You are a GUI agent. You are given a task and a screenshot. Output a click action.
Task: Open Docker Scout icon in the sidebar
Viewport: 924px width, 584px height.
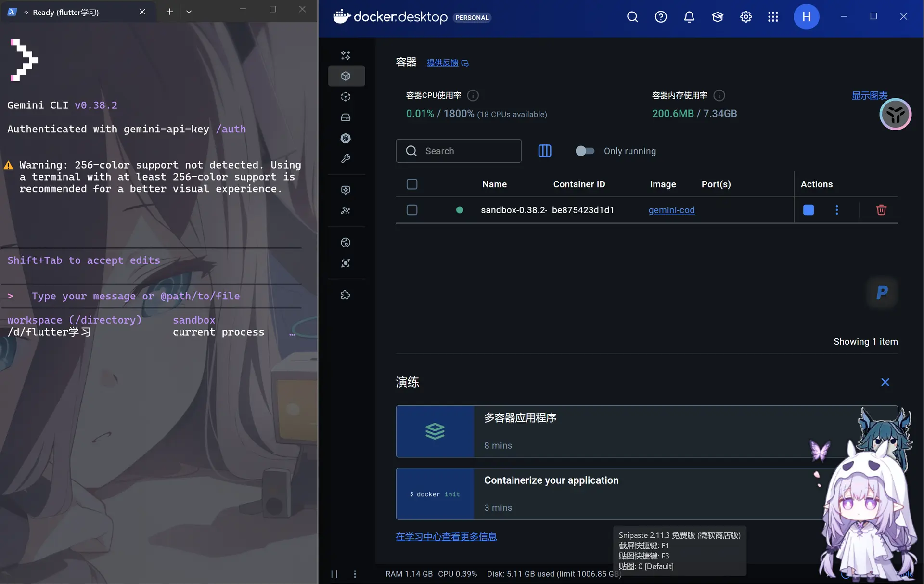click(x=346, y=263)
